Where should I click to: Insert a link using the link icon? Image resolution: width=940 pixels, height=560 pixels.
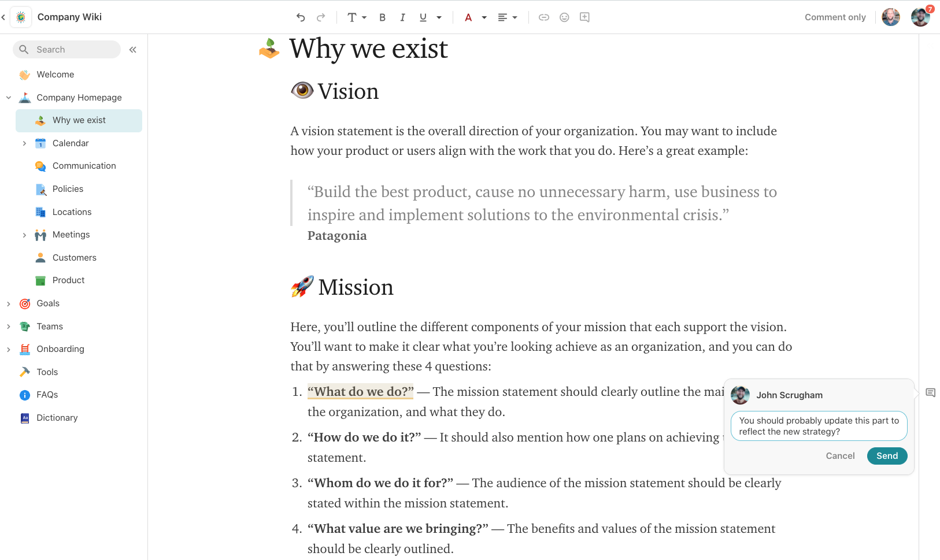(543, 17)
